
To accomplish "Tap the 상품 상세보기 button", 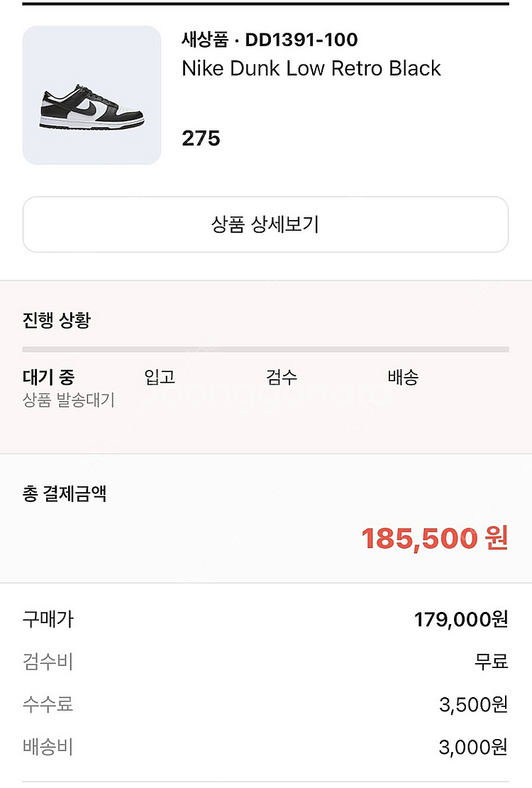I will pos(266,224).
